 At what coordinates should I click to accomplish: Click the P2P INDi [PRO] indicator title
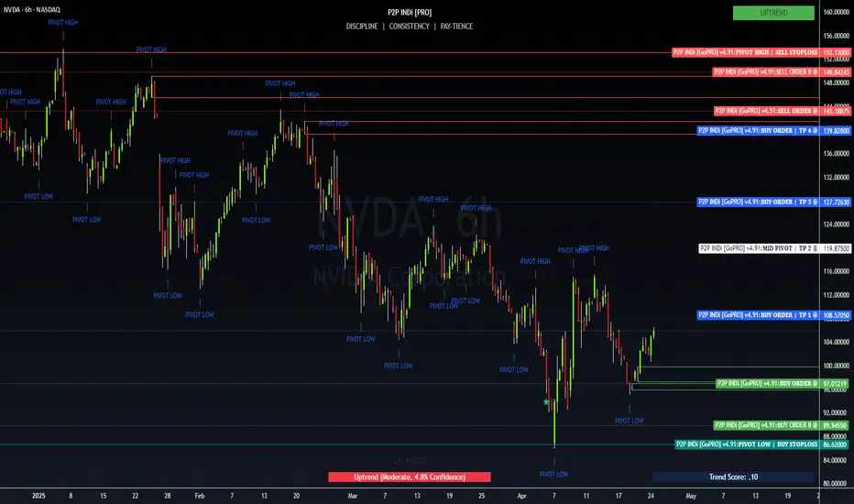(x=410, y=12)
